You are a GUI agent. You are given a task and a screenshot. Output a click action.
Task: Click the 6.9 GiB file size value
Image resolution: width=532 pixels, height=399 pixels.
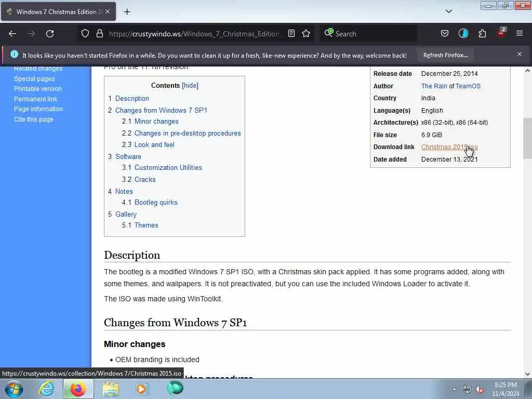tap(432, 135)
